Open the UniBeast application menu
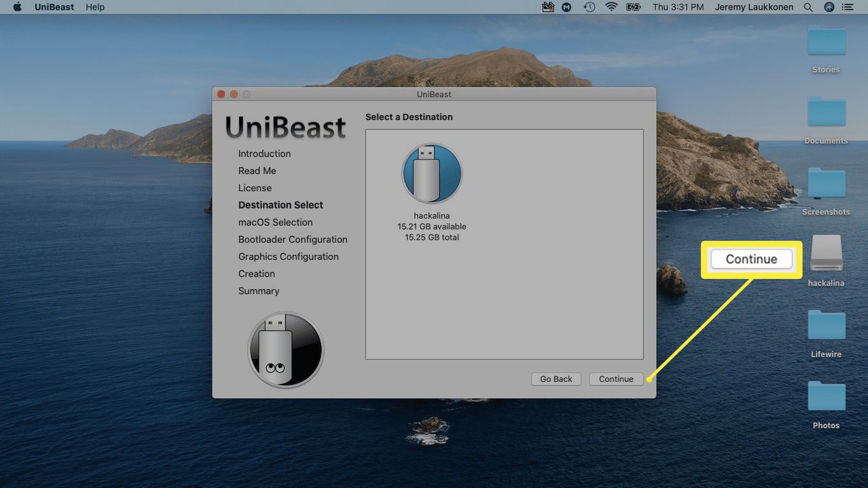This screenshot has width=868, height=488. (x=54, y=7)
